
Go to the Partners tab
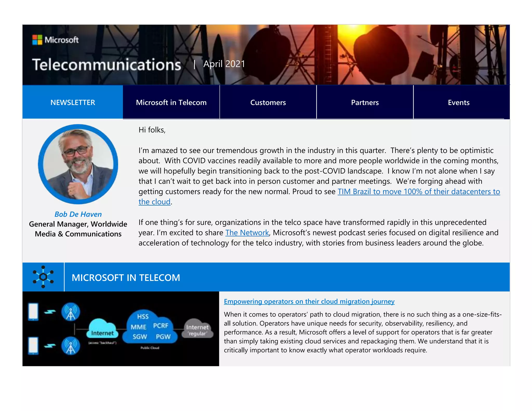pos(365,102)
